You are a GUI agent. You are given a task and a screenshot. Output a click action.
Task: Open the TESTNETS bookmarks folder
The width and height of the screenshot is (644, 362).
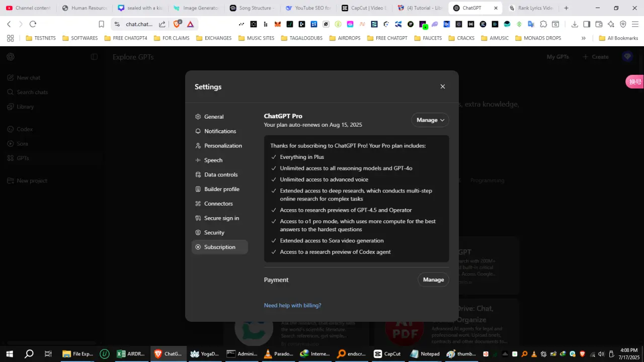41,38
